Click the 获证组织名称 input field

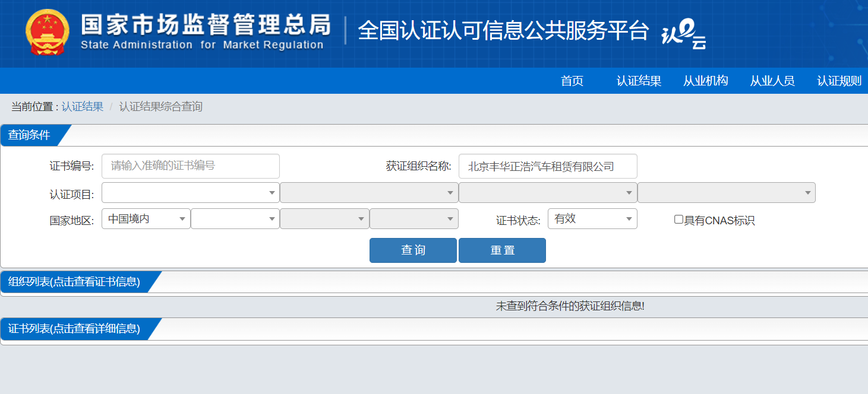click(548, 166)
